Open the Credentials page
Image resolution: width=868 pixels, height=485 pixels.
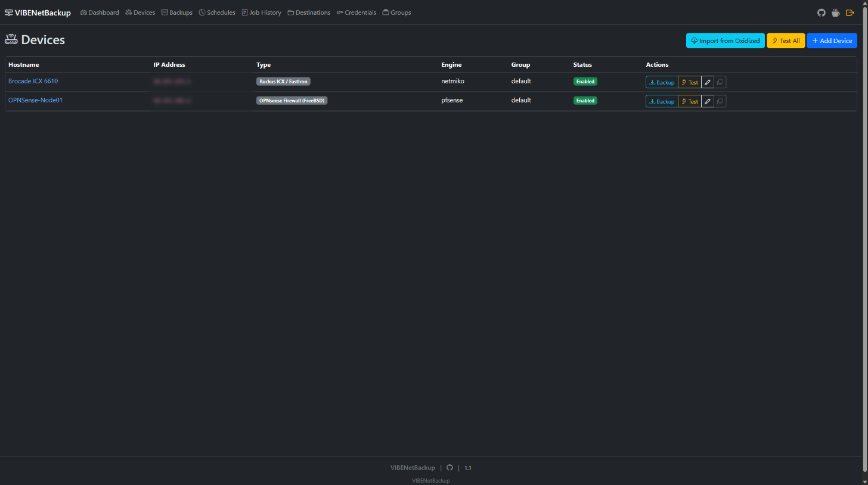tap(356, 13)
